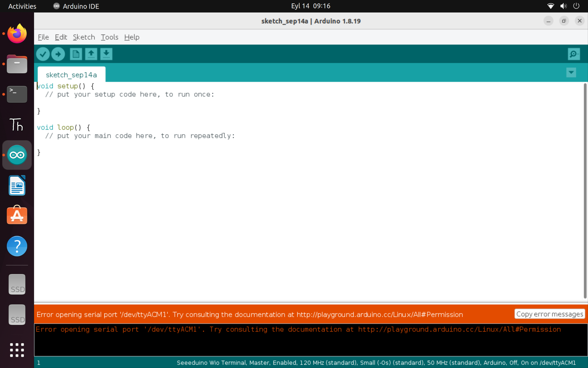Click the Verify checkmark button
588x368 pixels.
43,54
